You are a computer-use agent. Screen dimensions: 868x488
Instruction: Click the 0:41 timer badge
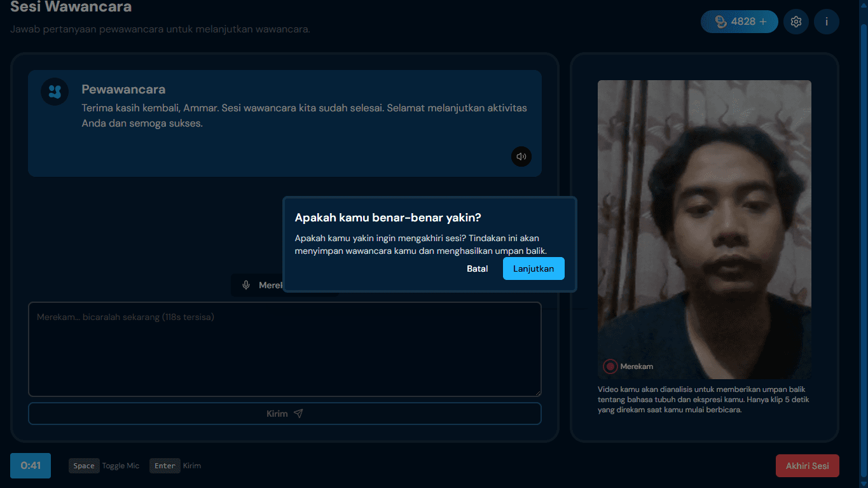tap(31, 466)
